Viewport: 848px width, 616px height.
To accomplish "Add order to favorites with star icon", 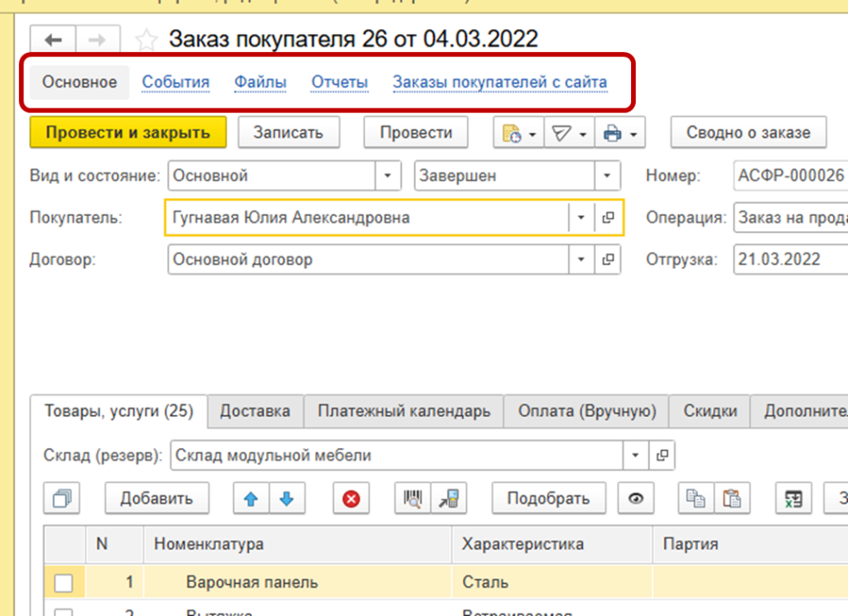I will tap(146, 40).
